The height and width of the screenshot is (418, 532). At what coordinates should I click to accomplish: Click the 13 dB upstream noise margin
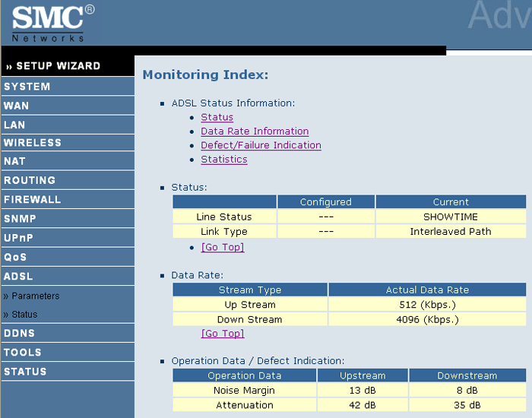tap(363, 390)
